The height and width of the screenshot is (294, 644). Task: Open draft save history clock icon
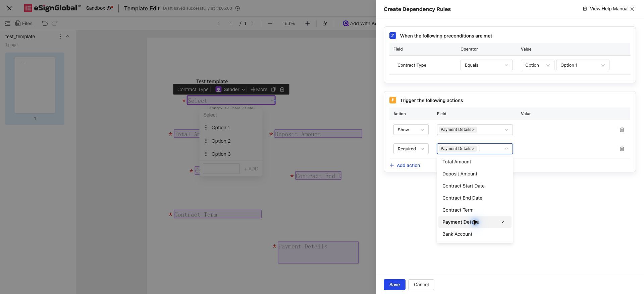coord(237,8)
